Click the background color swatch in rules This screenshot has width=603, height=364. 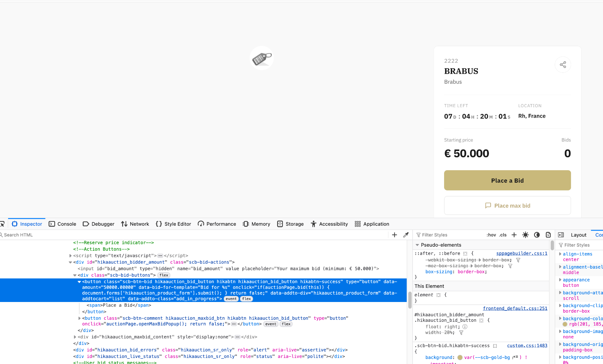point(460,358)
